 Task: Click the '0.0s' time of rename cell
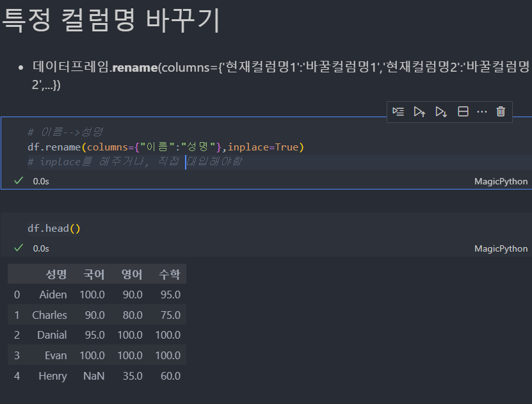(41, 181)
